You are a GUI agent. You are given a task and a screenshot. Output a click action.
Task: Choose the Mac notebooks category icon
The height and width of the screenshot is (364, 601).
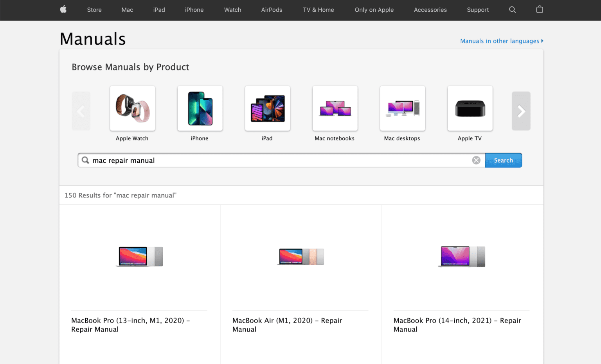[x=335, y=108]
